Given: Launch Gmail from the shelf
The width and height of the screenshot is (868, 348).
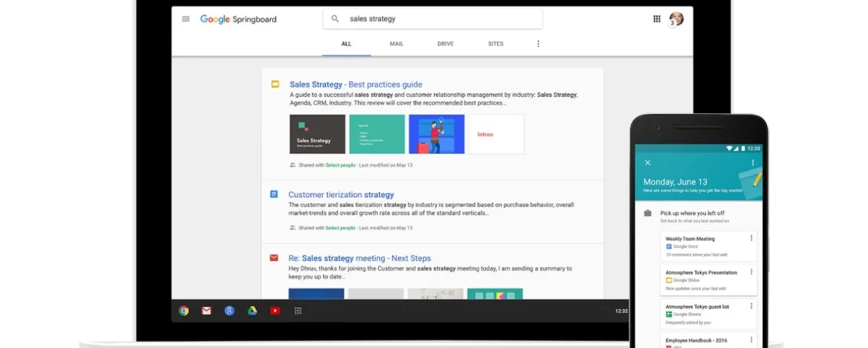Looking at the screenshot, I should point(206,311).
